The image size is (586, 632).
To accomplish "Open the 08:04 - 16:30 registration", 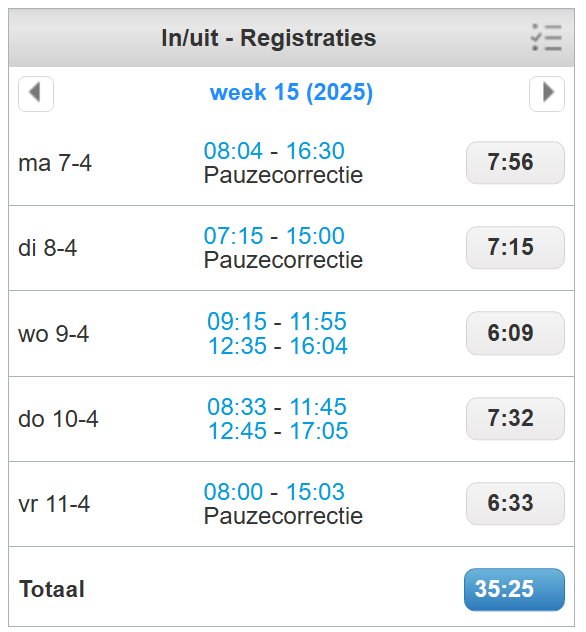I will point(274,151).
